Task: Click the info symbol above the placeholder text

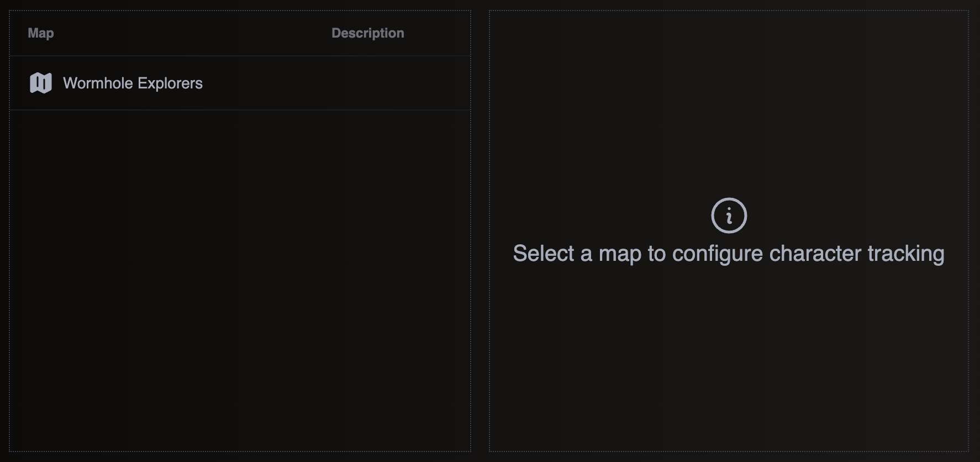Action: tap(729, 216)
